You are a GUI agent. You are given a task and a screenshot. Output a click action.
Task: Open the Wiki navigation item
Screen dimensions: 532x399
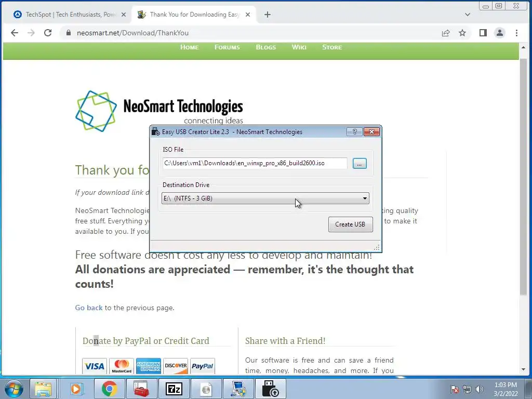coord(299,47)
